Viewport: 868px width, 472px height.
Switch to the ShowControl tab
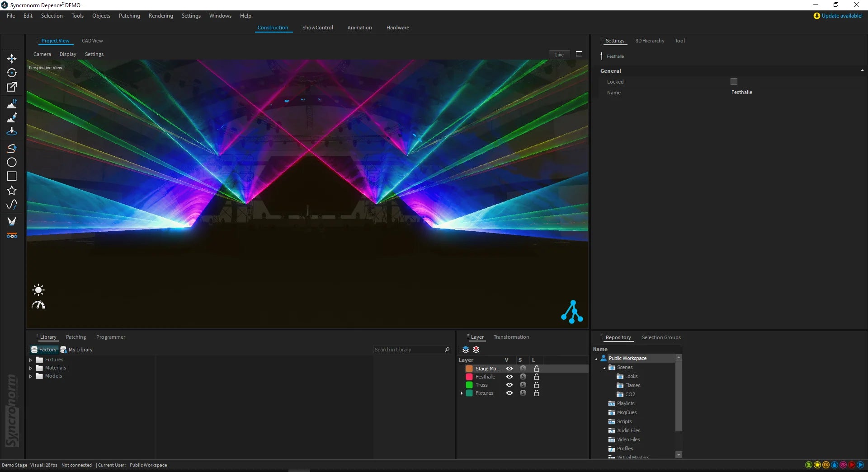coord(317,28)
